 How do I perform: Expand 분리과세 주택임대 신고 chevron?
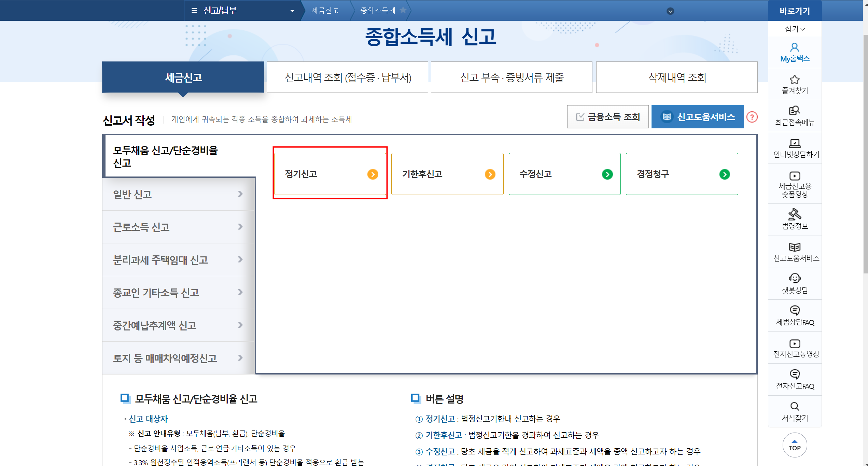240,259
